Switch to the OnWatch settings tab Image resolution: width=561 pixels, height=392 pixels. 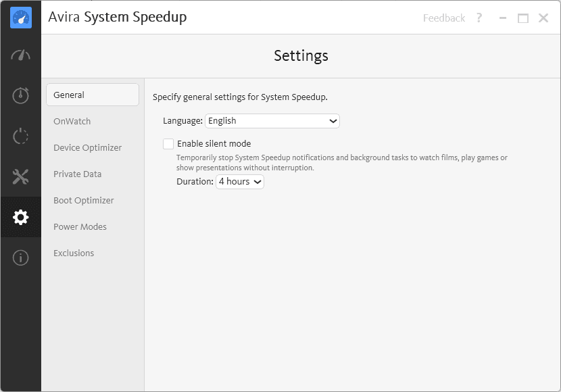click(72, 122)
